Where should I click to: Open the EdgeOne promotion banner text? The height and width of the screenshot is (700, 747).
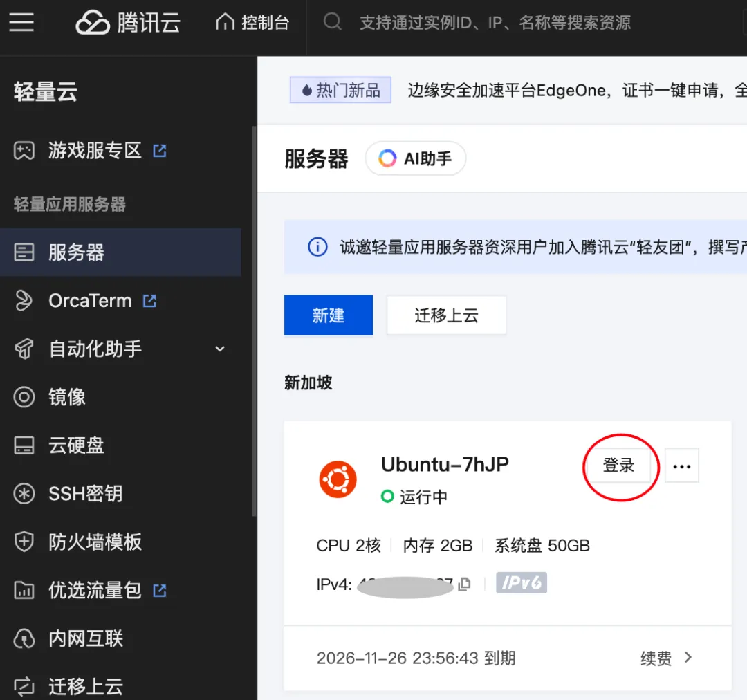coord(577,90)
